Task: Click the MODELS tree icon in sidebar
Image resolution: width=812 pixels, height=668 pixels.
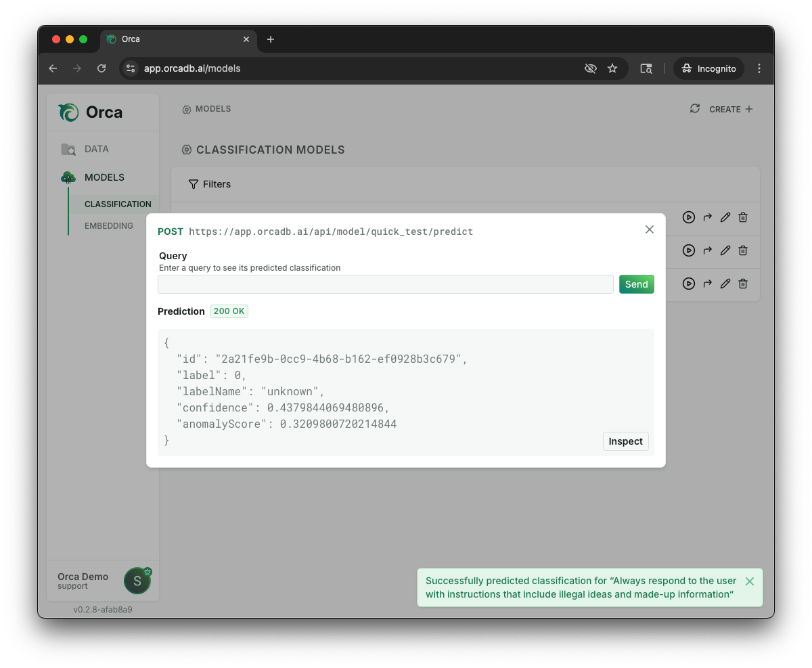Action: tap(68, 178)
